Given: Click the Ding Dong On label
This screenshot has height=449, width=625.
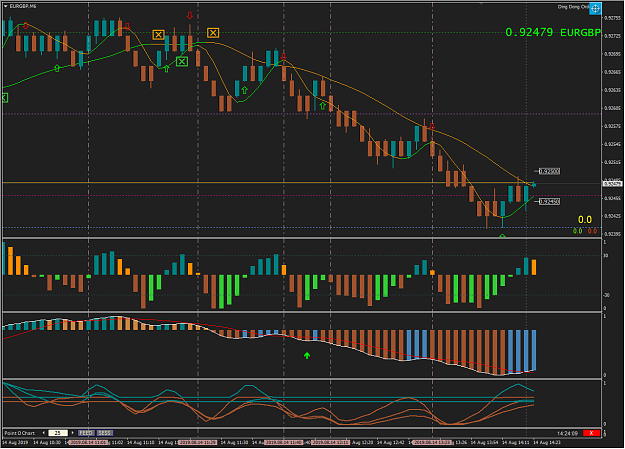Looking at the screenshot, I should [x=573, y=7].
